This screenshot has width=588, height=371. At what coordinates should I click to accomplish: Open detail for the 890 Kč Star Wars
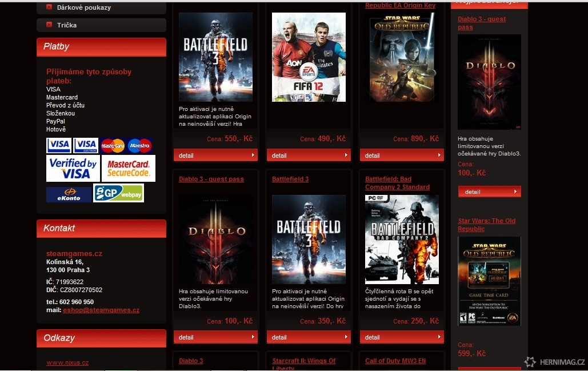point(402,155)
